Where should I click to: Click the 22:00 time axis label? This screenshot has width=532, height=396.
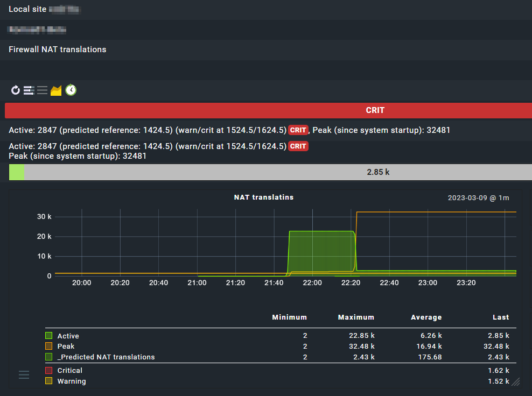click(x=312, y=283)
